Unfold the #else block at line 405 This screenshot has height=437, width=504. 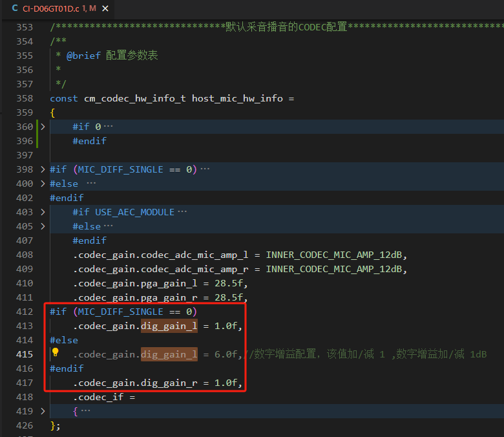click(x=43, y=226)
